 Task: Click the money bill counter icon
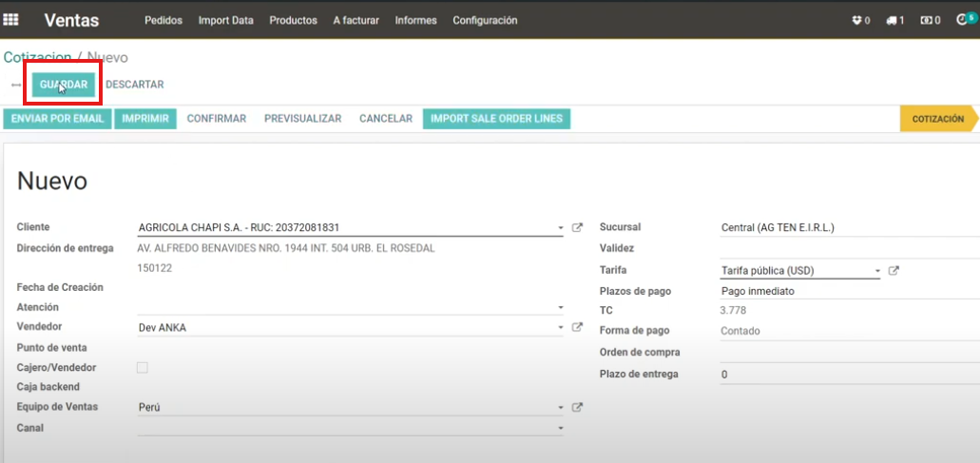point(930,20)
